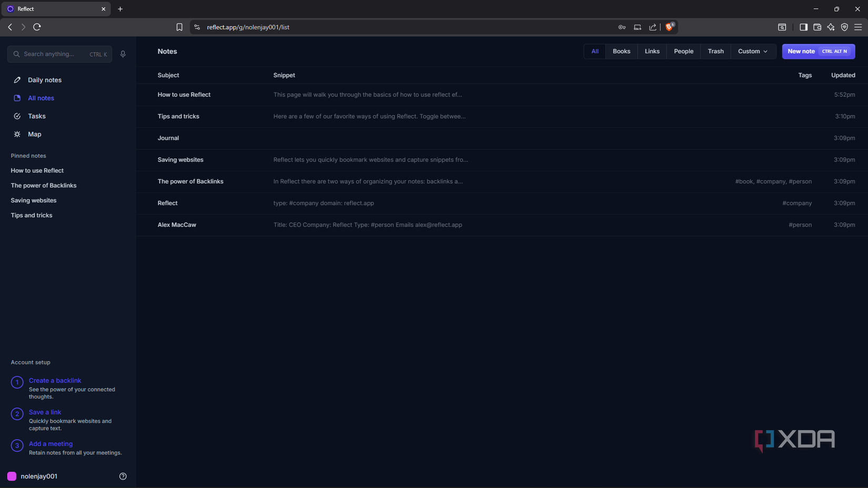Open a new browser tab with plus

pyautogui.click(x=120, y=9)
